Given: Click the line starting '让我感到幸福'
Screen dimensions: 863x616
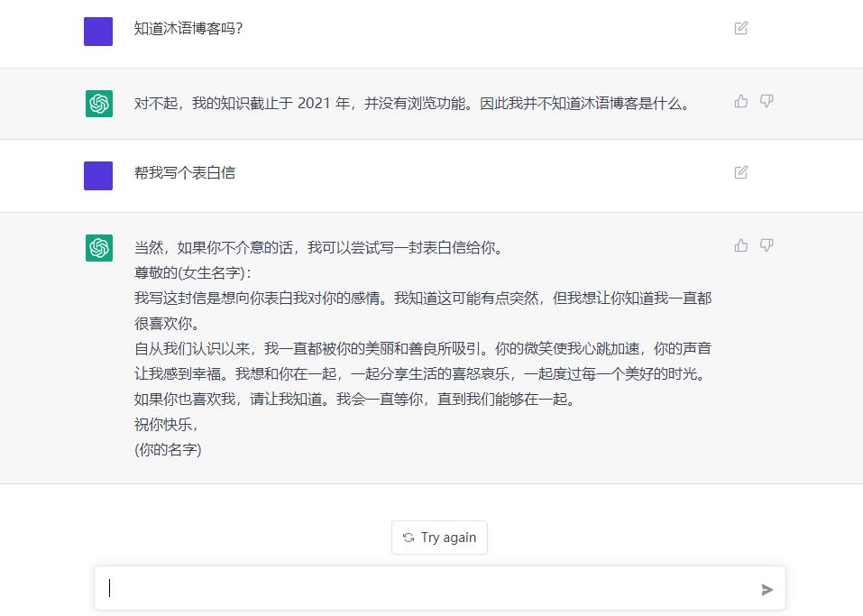Looking at the screenshot, I should click(420, 373).
